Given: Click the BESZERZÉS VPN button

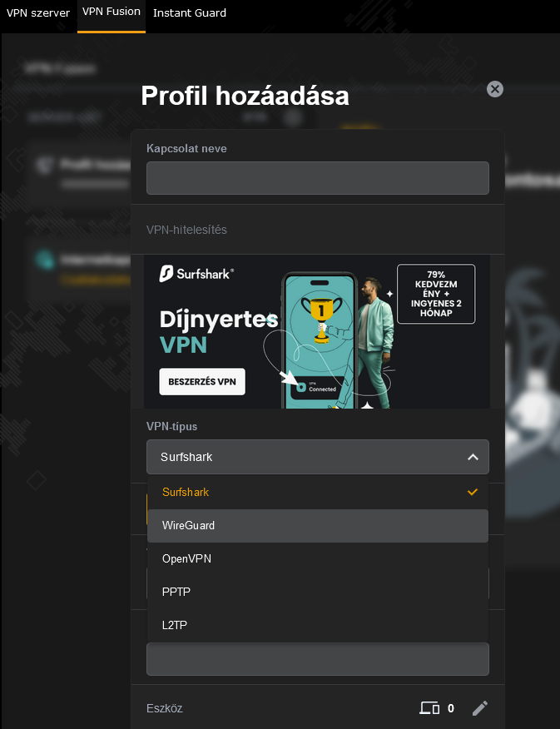Looking at the screenshot, I should coord(202,382).
